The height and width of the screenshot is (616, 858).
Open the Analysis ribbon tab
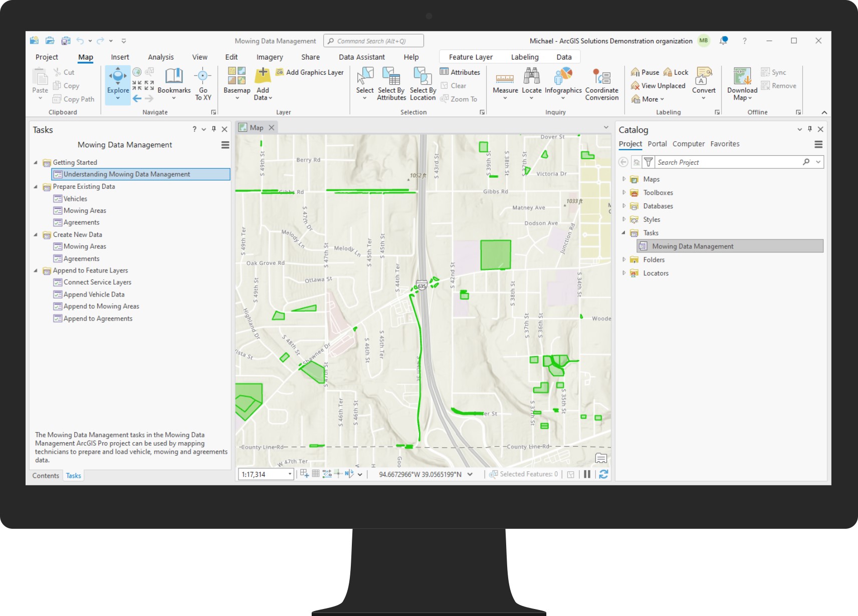[x=161, y=57]
